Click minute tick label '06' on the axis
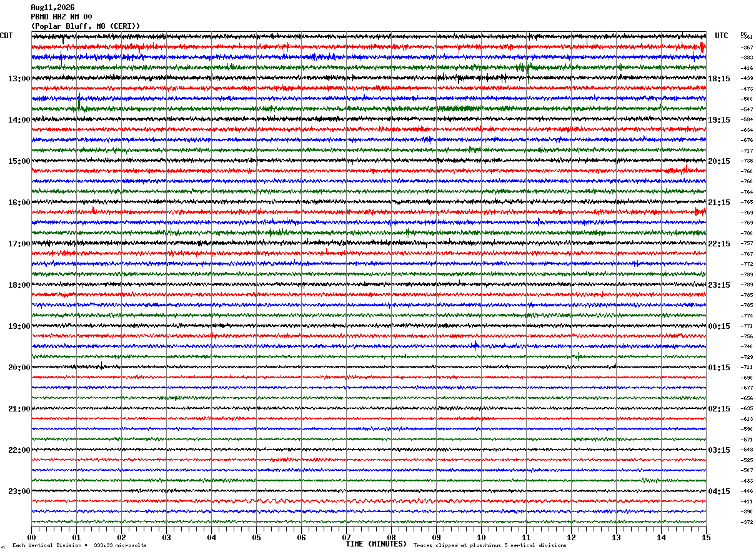This screenshot has height=554, width=756. [x=301, y=537]
